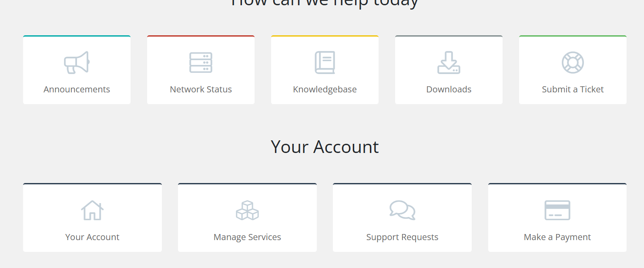Open the Network Status text link
The image size is (644, 268).
pyautogui.click(x=201, y=89)
